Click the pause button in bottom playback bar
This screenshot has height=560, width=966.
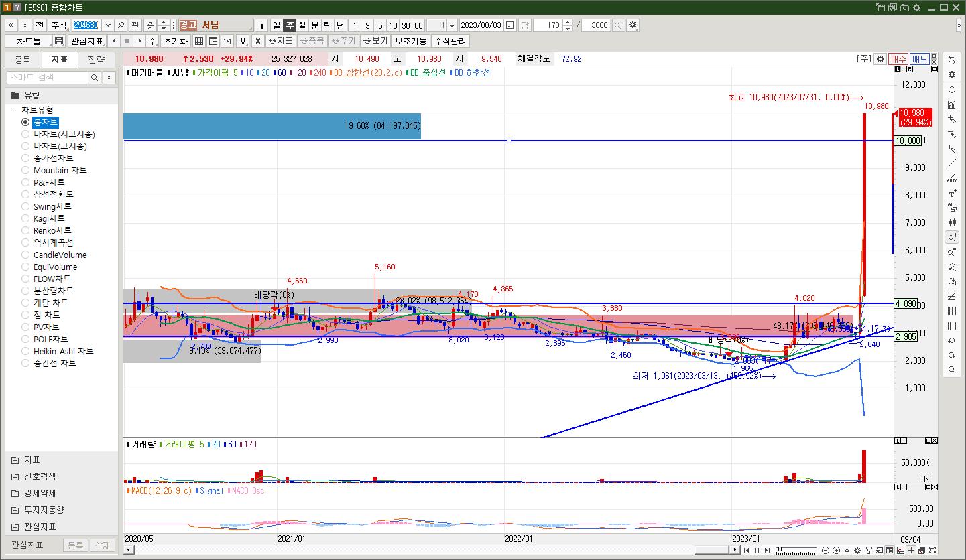(x=757, y=551)
